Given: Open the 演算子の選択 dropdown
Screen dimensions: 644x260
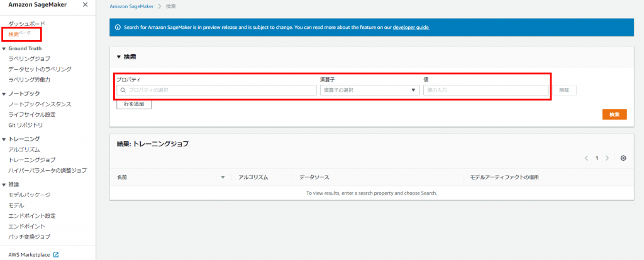Looking at the screenshot, I should coord(370,90).
